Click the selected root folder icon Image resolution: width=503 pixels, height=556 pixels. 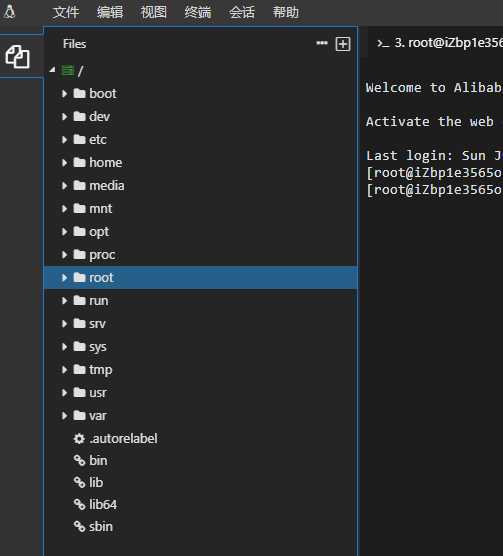(79, 277)
